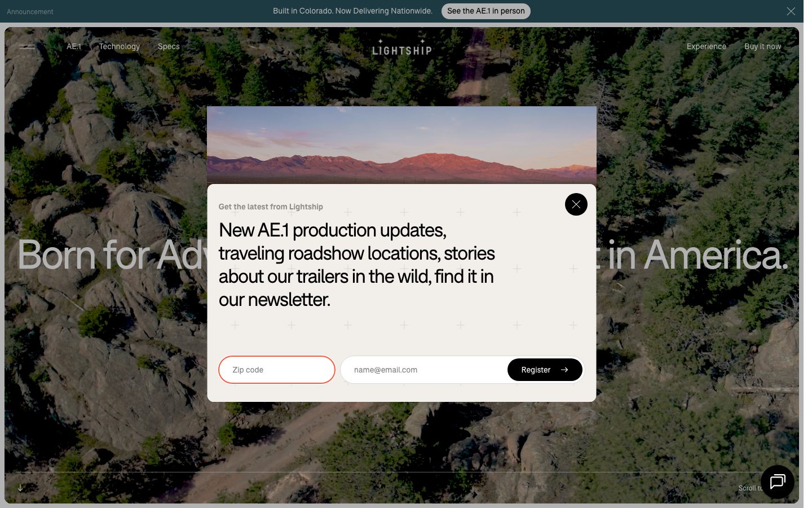This screenshot has width=812, height=508.
Task: Open the Specs nav link
Action: point(169,46)
